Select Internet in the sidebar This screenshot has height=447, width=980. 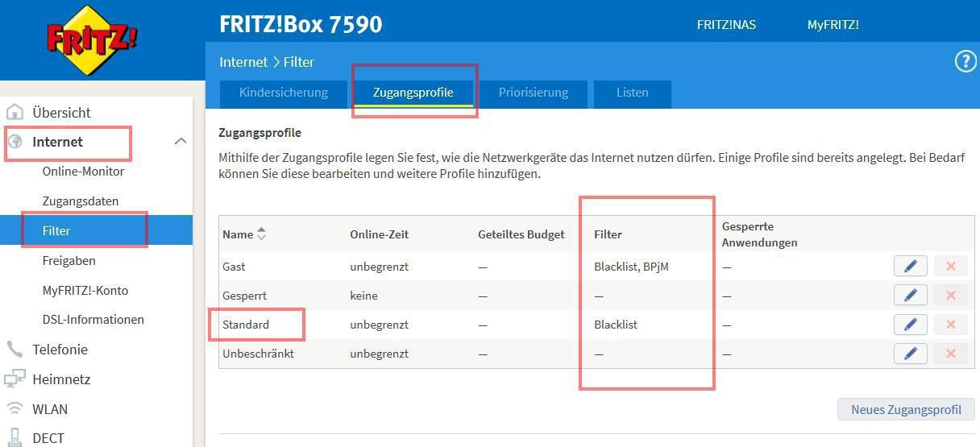[57, 142]
